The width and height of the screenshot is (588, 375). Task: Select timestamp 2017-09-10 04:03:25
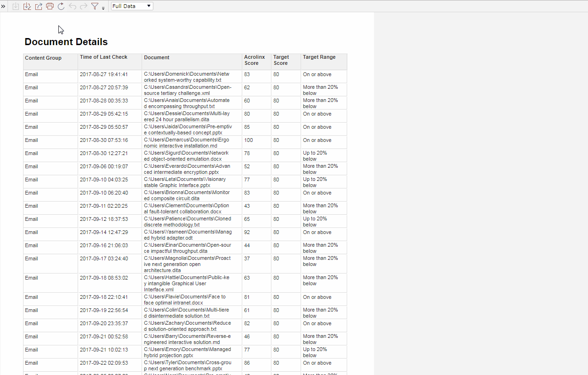pos(103,180)
